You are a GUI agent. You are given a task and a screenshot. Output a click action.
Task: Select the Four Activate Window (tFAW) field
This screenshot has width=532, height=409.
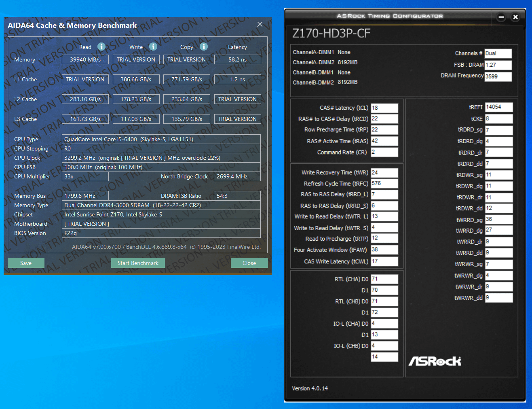[384, 250]
